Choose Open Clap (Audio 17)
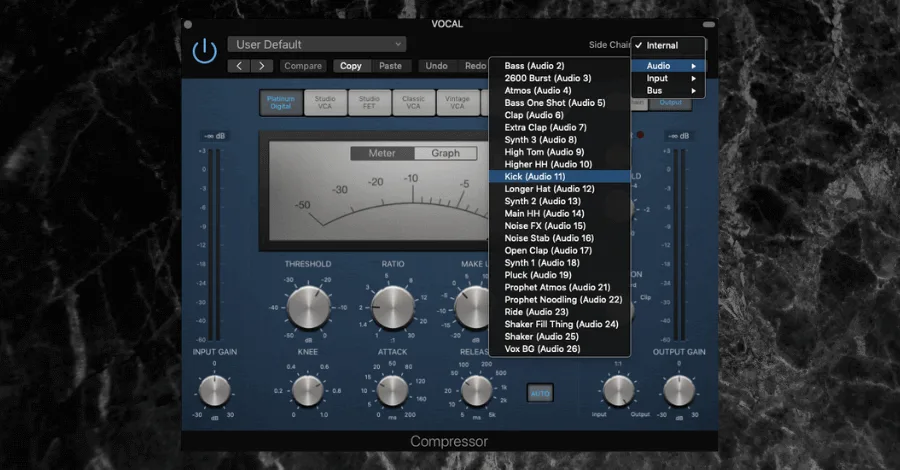 pyautogui.click(x=559, y=250)
